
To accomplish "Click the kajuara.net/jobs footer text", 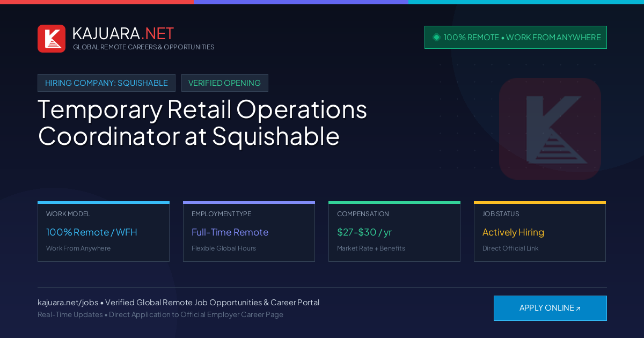I will coord(178,303).
